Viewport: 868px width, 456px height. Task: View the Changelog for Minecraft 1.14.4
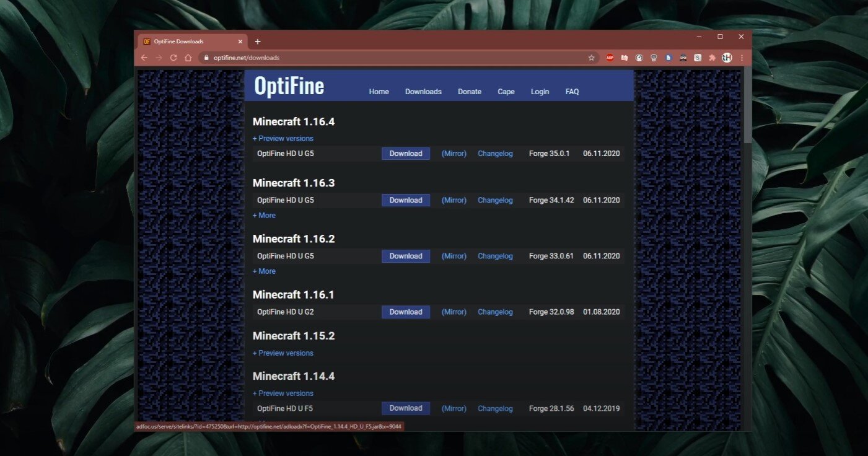tap(495, 408)
